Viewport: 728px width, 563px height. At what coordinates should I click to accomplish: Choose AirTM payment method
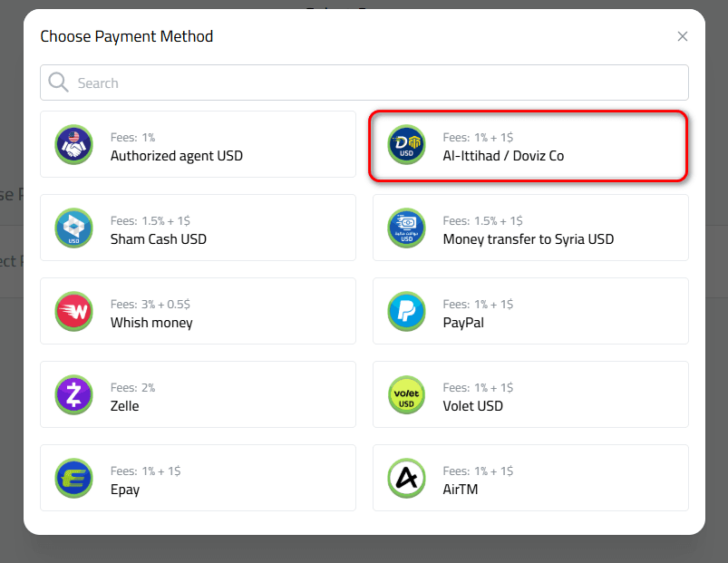(x=530, y=478)
